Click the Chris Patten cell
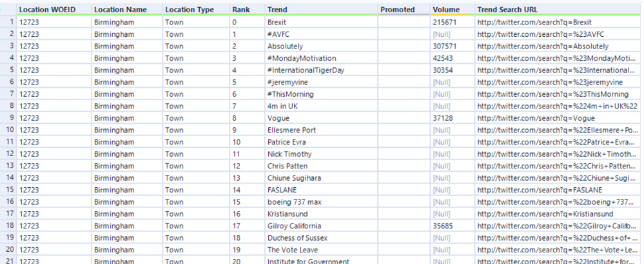 click(321, 166)
